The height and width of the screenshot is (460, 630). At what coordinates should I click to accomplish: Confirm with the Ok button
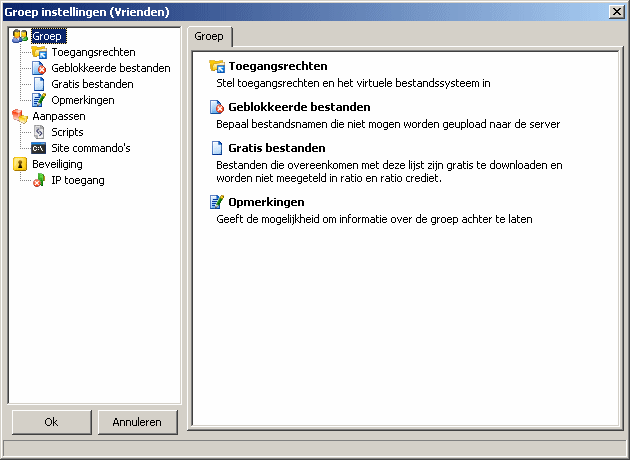pos(52,422)
